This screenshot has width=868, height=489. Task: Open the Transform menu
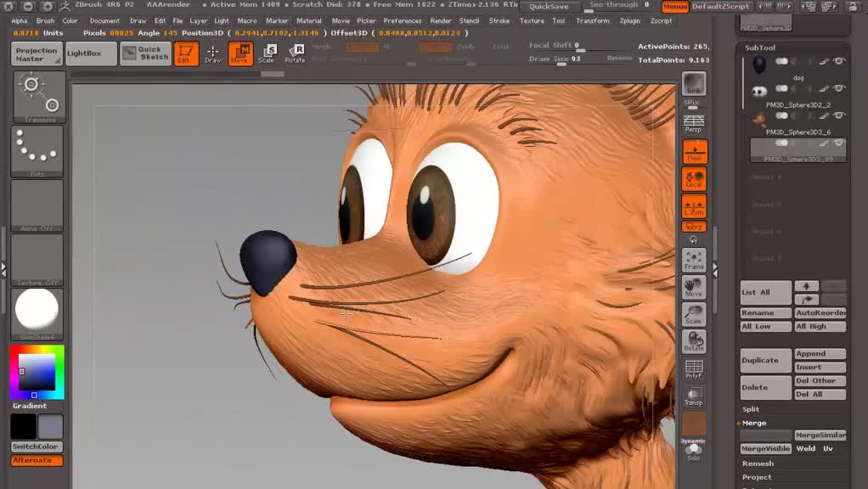[592, 20]
